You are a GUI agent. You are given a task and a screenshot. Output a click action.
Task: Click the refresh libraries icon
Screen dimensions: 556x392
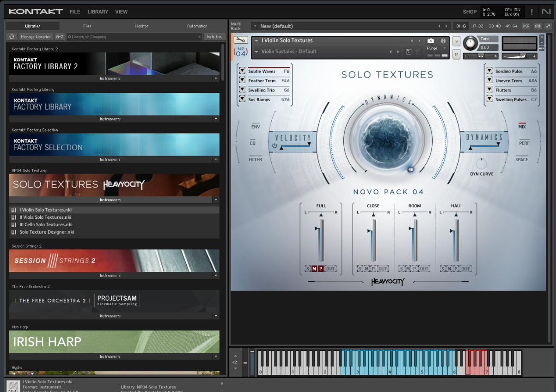pyautogui.click(x=12, y=36)
